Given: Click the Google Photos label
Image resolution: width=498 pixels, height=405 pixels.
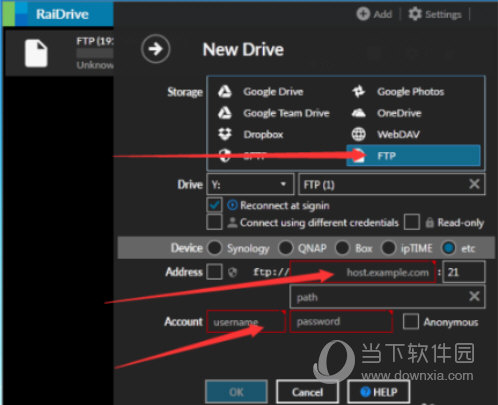Looking at the screenshot, I should coord(410,92).
